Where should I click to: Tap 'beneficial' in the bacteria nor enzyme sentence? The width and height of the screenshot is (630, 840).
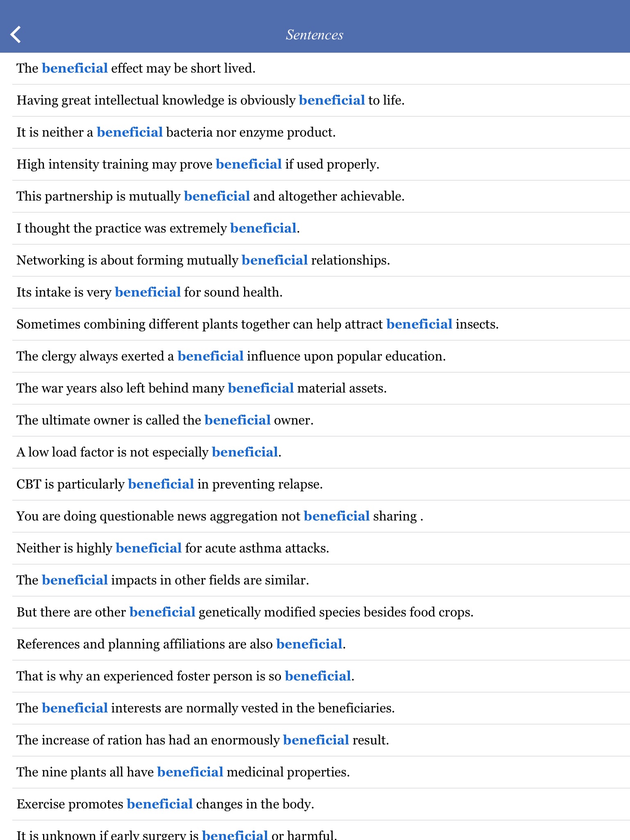coord(130,132)
